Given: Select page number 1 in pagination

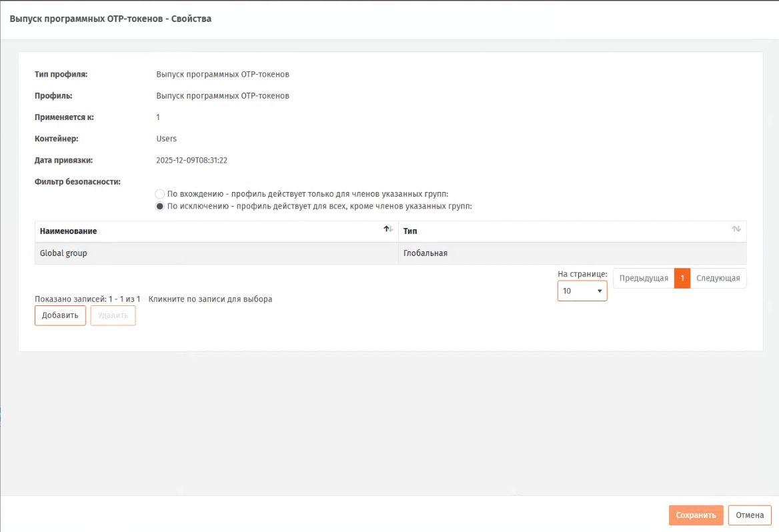Looking at the screenshot, I should coord(682,279).
